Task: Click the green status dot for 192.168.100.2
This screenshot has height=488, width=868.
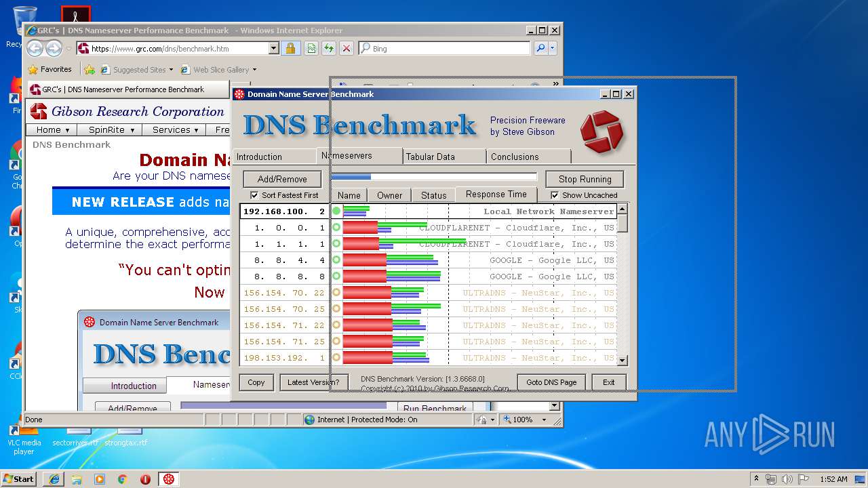Action: (336, 211)
